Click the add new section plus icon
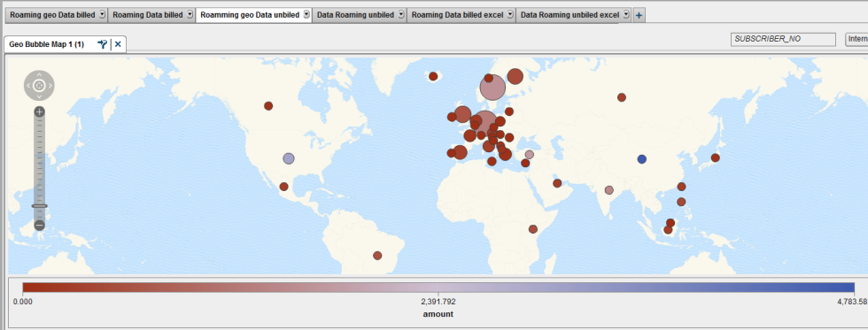Screen dimensions: 868x330 [x=639, y=15]
